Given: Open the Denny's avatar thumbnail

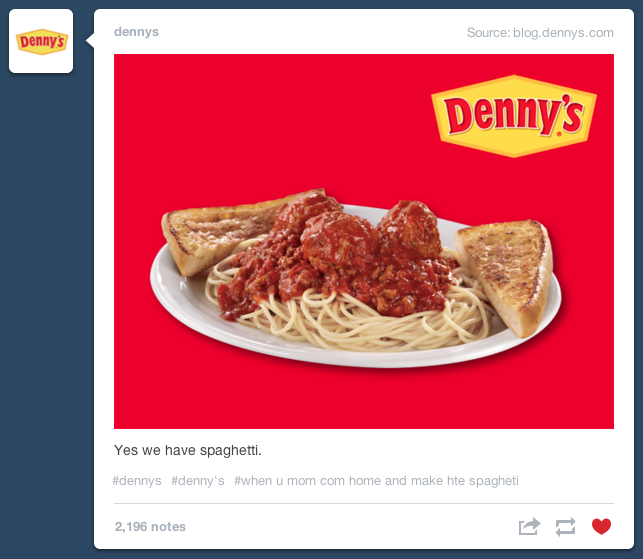Looking at the screenshot, I should [x=41, y=41].
